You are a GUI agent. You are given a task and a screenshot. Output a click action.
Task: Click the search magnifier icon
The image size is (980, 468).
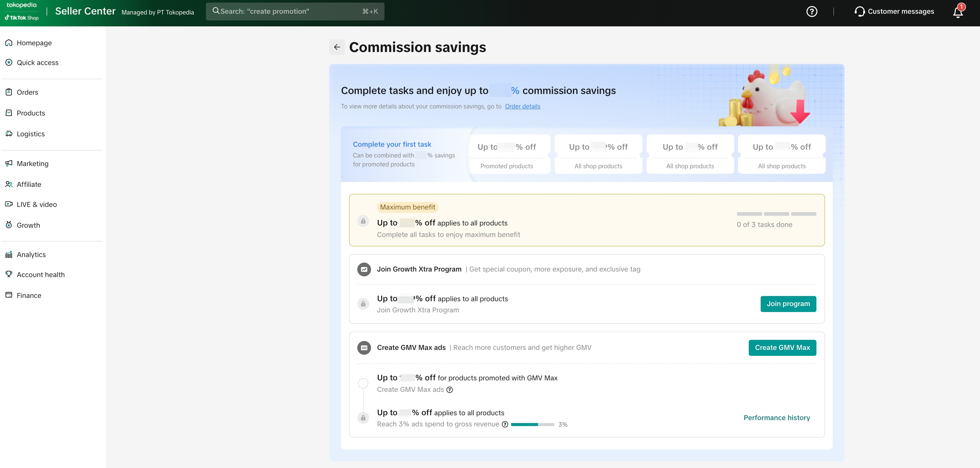tap(216, 11)
